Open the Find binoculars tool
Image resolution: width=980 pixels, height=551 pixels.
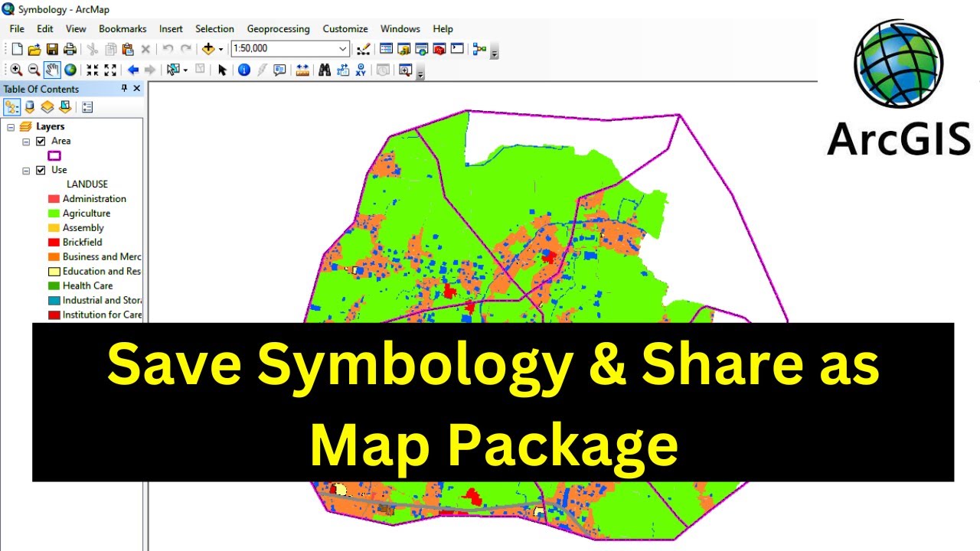[x=325, y=70]
